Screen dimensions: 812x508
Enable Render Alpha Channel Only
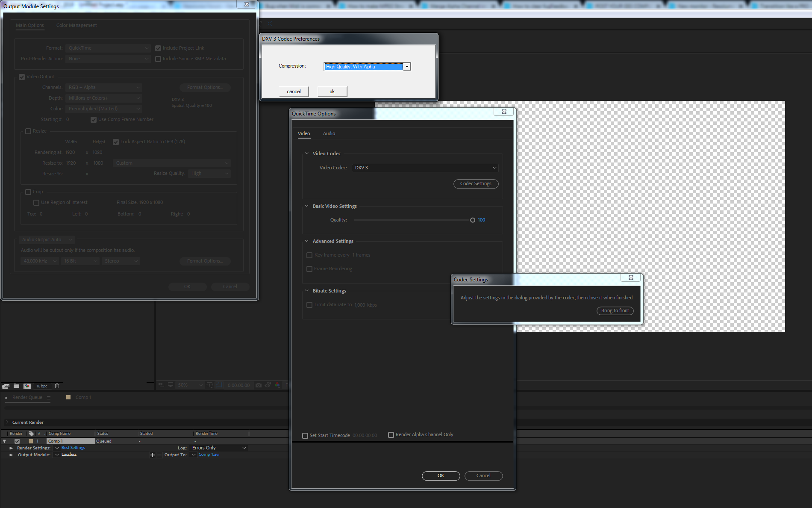click(x=391, y=435)
